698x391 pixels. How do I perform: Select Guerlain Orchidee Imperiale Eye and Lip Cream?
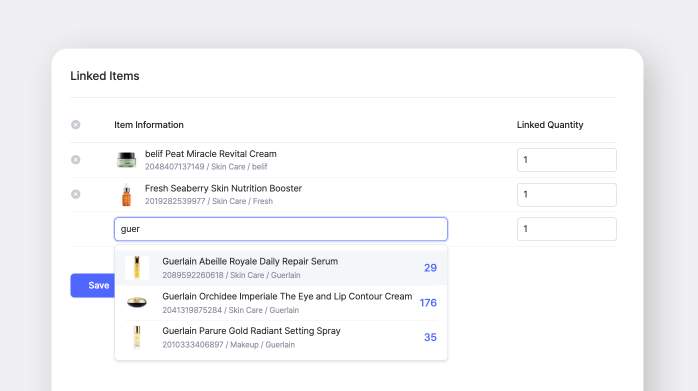[281, 303]
